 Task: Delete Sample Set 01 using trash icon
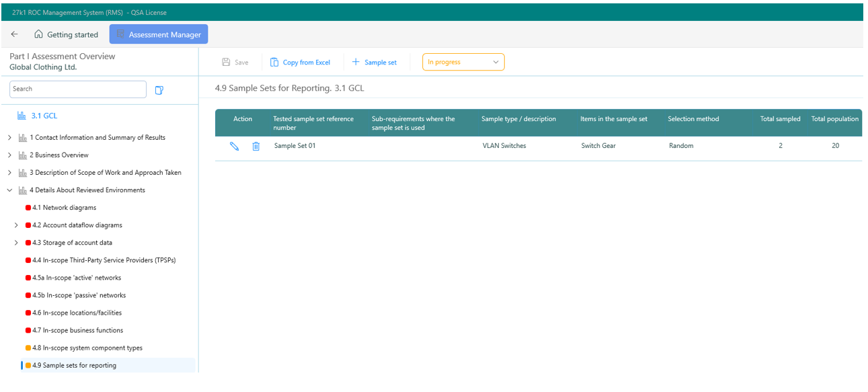pyautogui.click(x=255, y=146)
